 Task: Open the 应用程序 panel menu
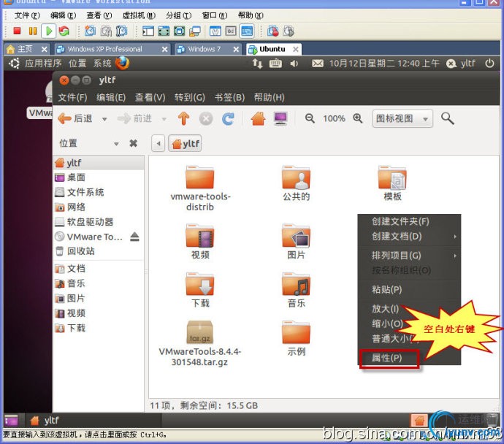[x=43, y=64]
